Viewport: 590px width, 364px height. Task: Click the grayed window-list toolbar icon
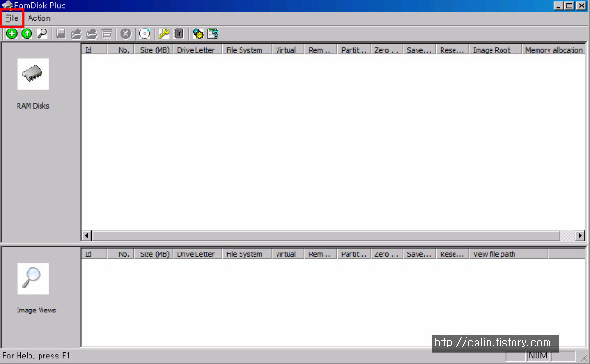[107, 34]
